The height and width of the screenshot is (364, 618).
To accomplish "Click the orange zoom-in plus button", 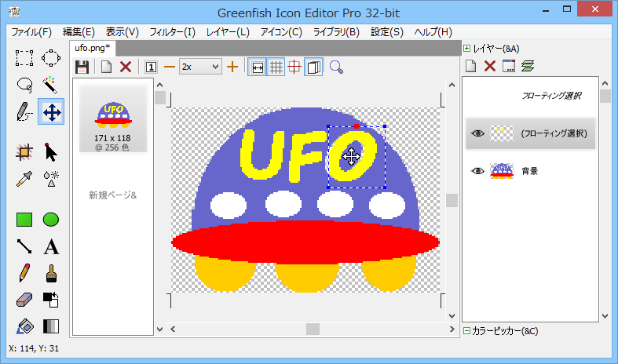I will pyautogui.click(x=232, y=67).
